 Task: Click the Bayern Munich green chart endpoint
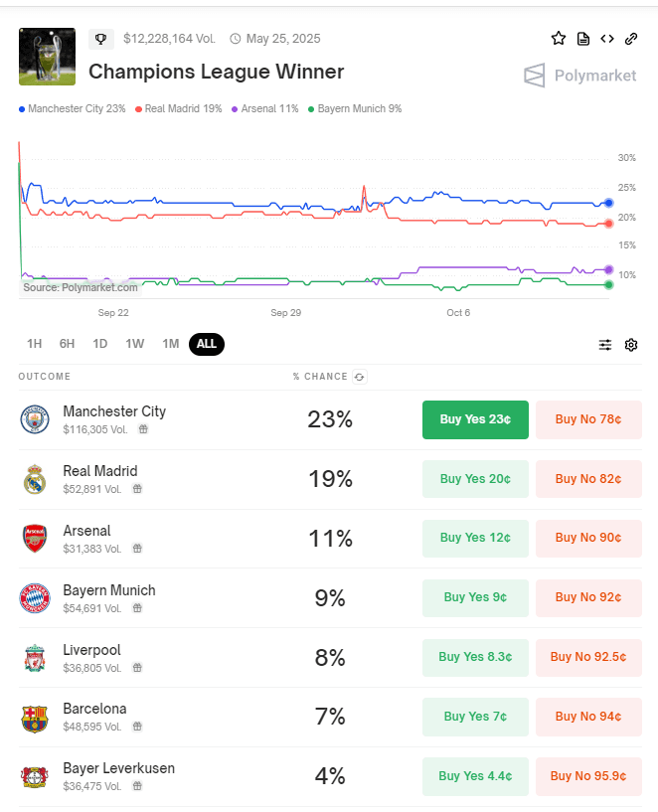tap(608, 285)
